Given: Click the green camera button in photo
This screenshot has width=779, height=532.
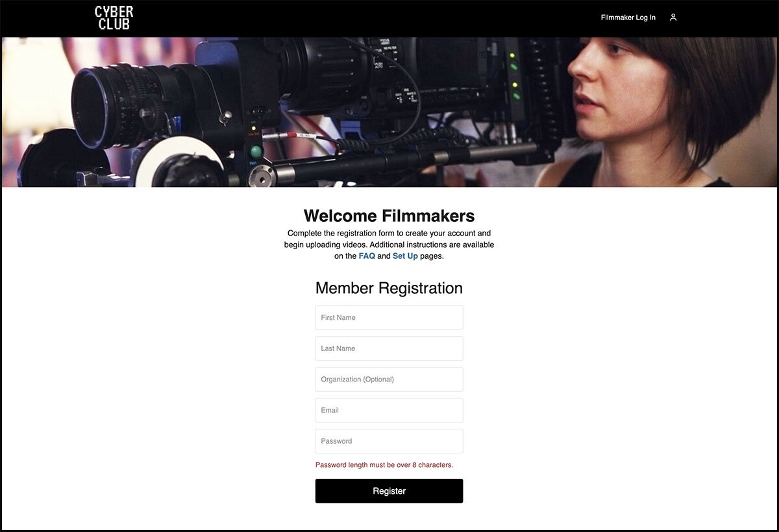Looking at the screenshot, I should (256, 152).
